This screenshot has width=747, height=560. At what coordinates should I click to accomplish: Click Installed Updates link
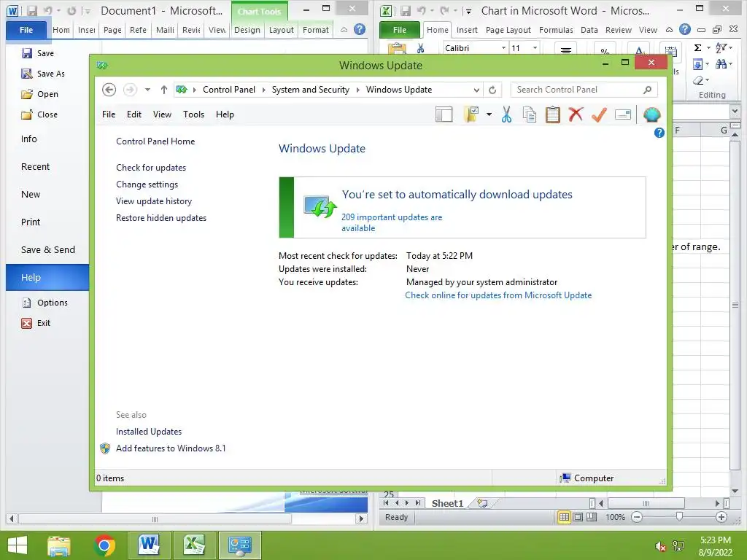[x=149, y=432]
